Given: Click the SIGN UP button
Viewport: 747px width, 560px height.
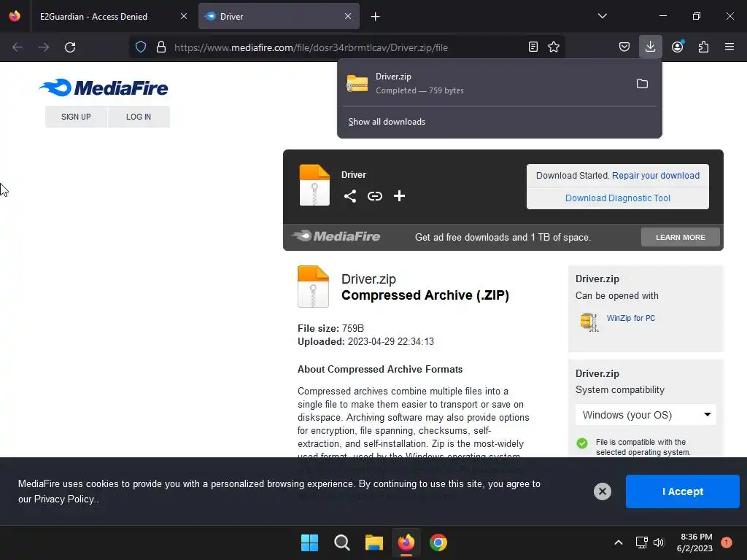Looking at the screenshot, I should pos(76,117).
